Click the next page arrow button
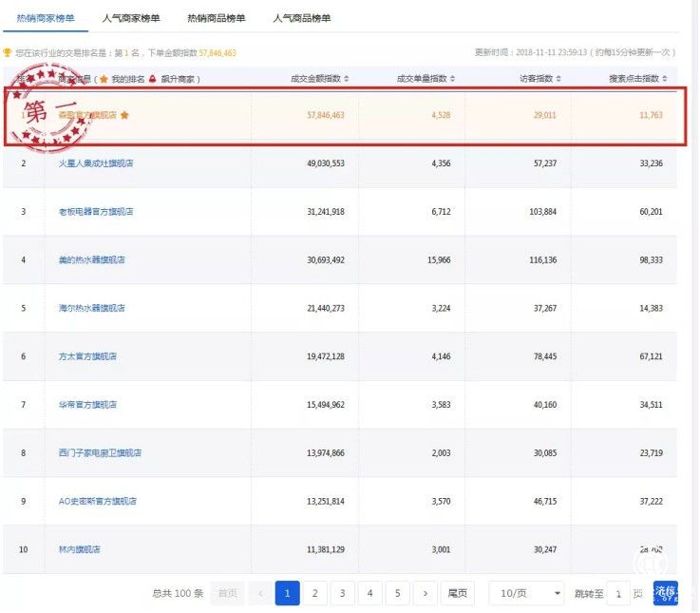Image resolution: width=700 pixels, height=613 pixels. pos(425,593)
